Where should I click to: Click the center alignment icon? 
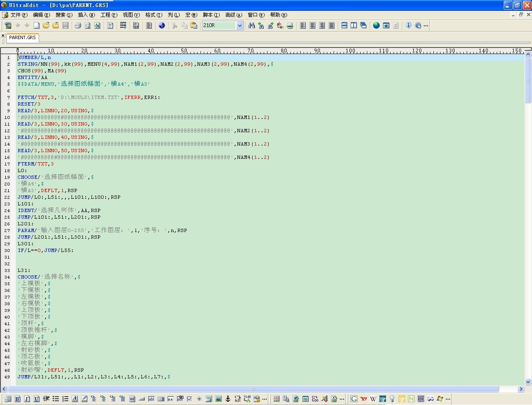[x=312, y=25]
